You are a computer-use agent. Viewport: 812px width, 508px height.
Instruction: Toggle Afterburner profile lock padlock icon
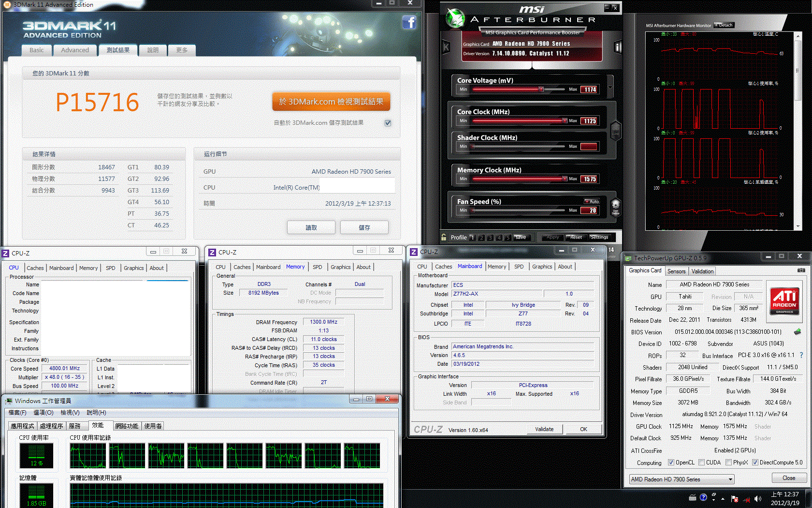pos(444,237)
